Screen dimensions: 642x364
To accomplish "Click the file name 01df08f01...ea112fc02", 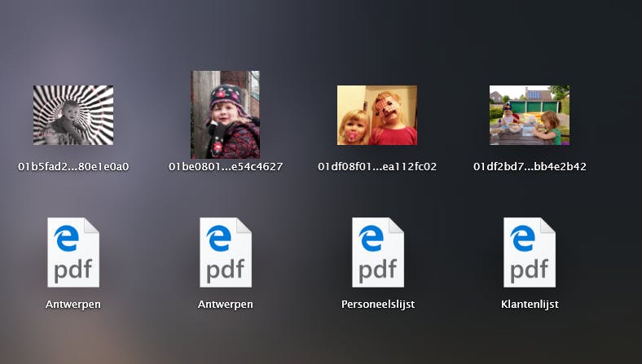I will tap(377, 167).
